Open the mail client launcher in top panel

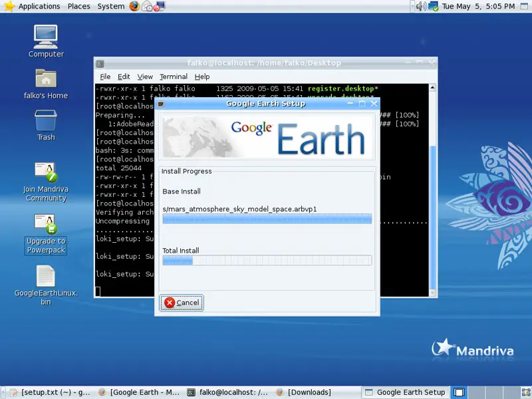pos(147,6)
